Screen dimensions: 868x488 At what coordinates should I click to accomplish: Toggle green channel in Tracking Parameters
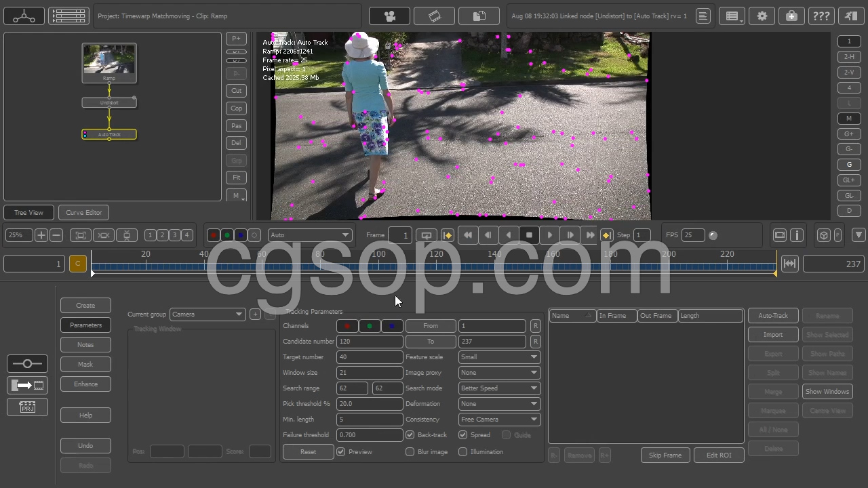click(370, 326)
